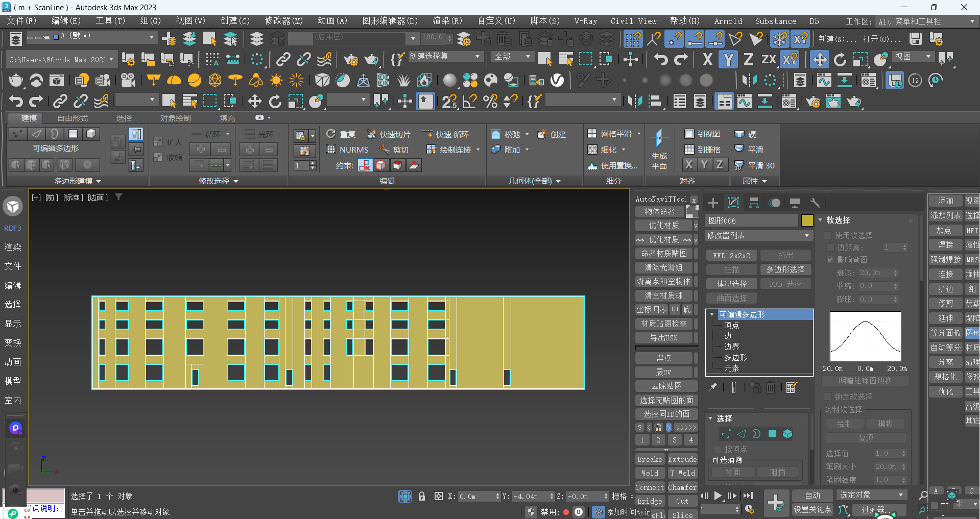Select Element sub-object level icon
Image resolution: width=980 pixels, height=519 pixels.
[787, 434]
